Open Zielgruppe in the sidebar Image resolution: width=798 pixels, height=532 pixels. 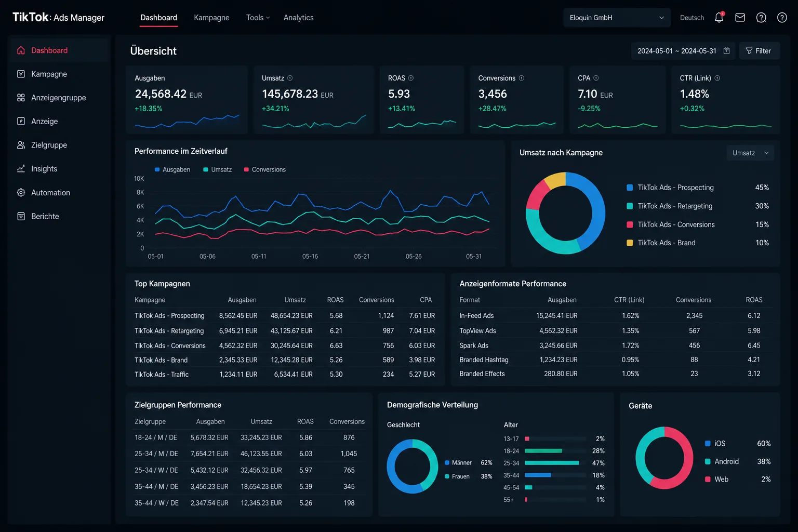click(x=58, y=145)
